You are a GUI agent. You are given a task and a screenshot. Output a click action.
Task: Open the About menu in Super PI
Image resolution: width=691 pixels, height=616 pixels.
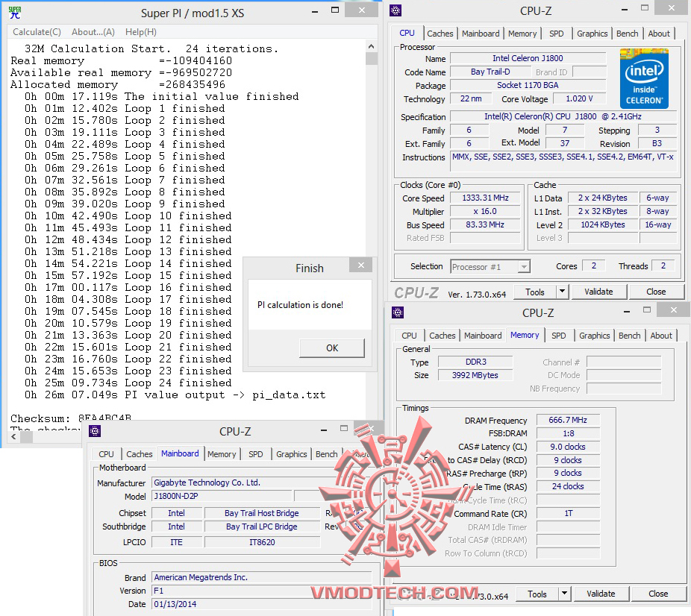(x=93, y=32)
